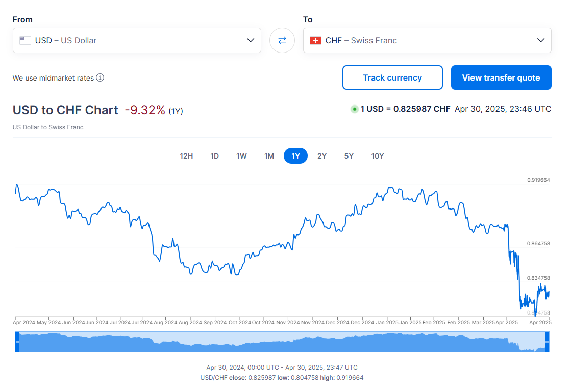Select the active 1Y range tab
This screenshot has width=571, height=392.
295,156
